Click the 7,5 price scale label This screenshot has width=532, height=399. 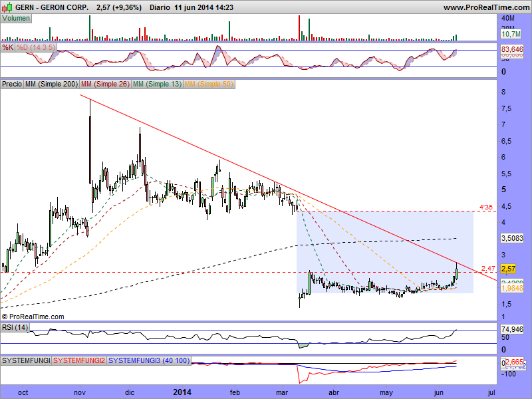coord(507,108)
